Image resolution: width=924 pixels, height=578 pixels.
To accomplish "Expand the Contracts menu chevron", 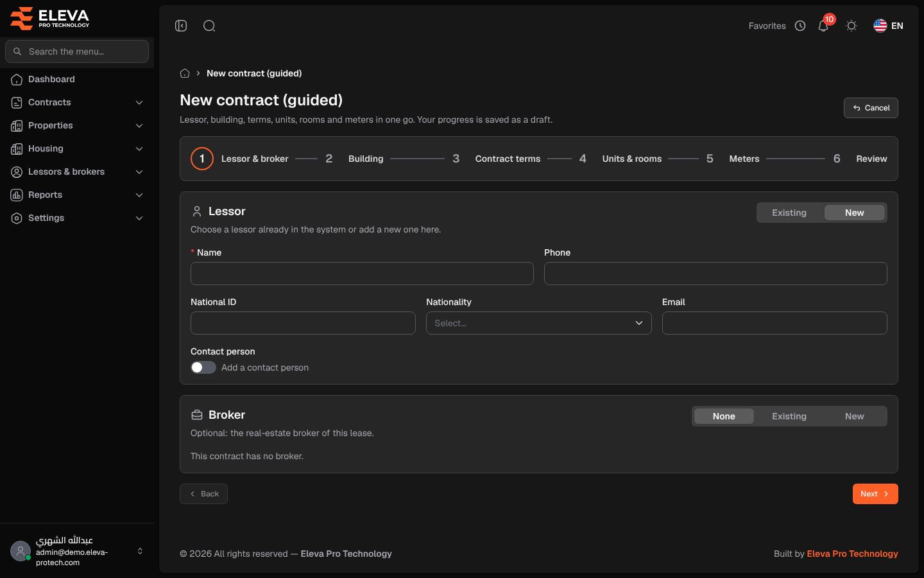I will tap(139, 102).
